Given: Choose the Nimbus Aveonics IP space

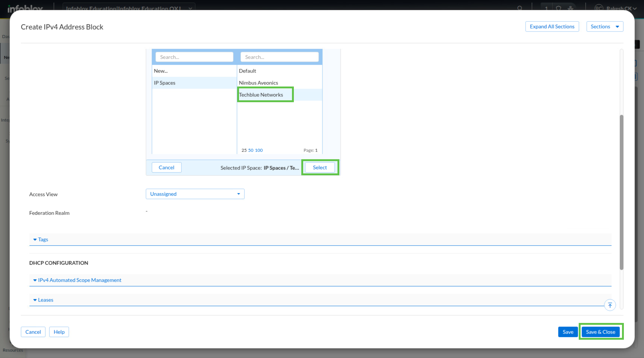Looking at the screenshot, I should point(279,83).
